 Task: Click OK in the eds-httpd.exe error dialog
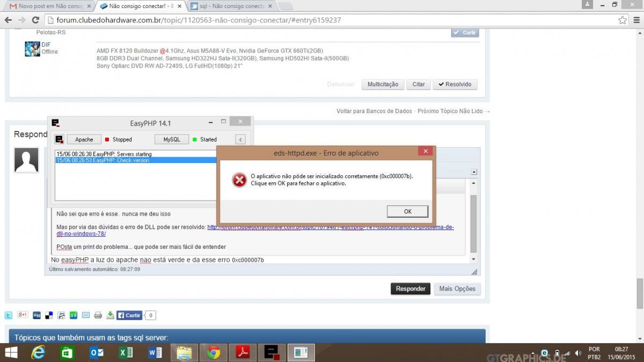pyautogui.click(x=407, y=211)
